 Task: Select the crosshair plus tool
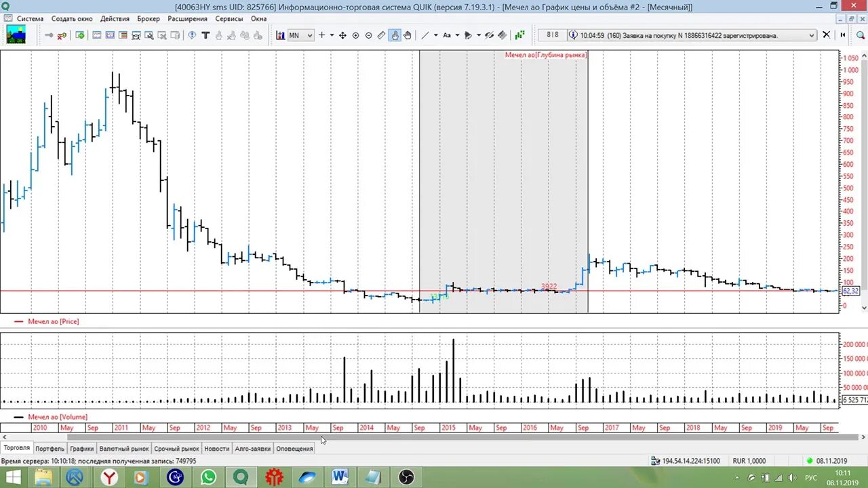[x=321, y=35]
